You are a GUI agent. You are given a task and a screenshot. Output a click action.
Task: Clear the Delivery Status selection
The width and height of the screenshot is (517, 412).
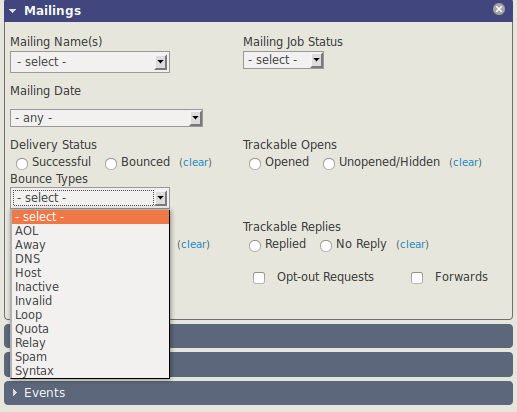196,162
